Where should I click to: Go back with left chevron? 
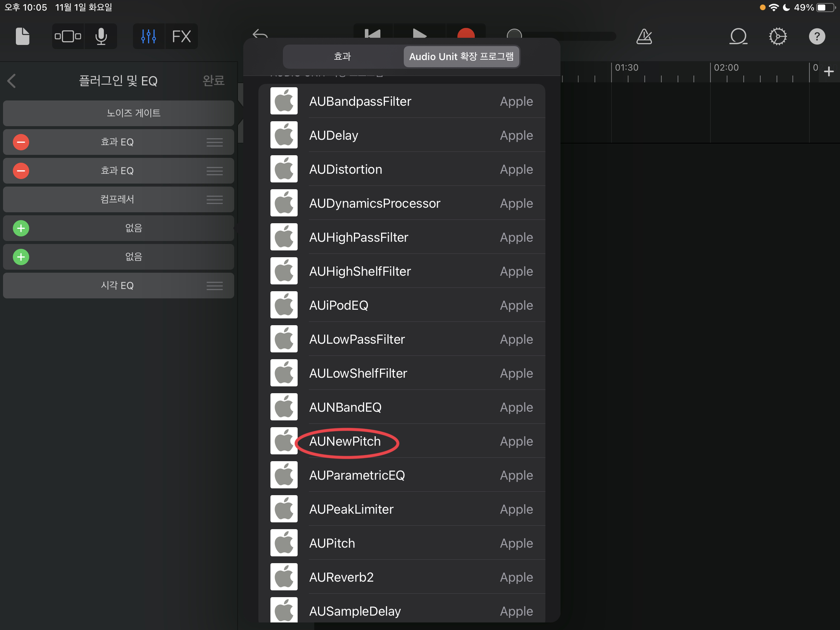[12, 80]
